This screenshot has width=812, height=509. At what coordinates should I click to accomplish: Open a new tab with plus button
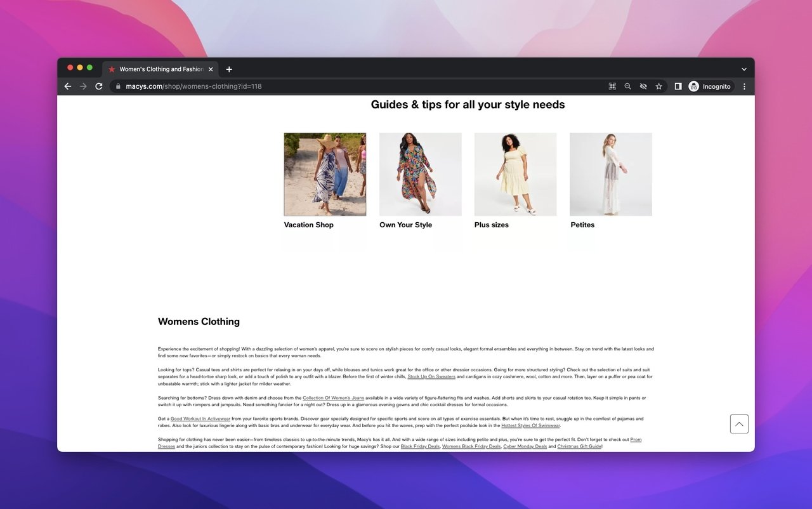(x=229, y=69)
